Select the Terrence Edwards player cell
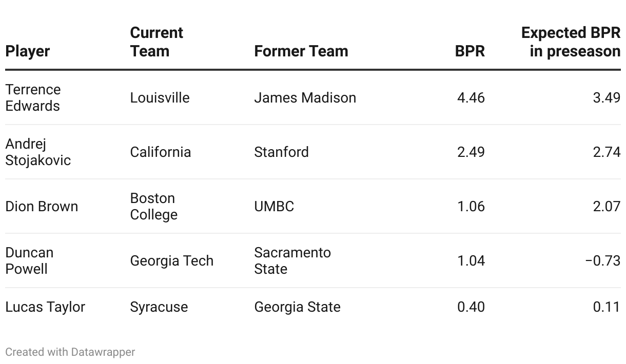The height and width of the screenshot is (364, 626). click(33, 97)
